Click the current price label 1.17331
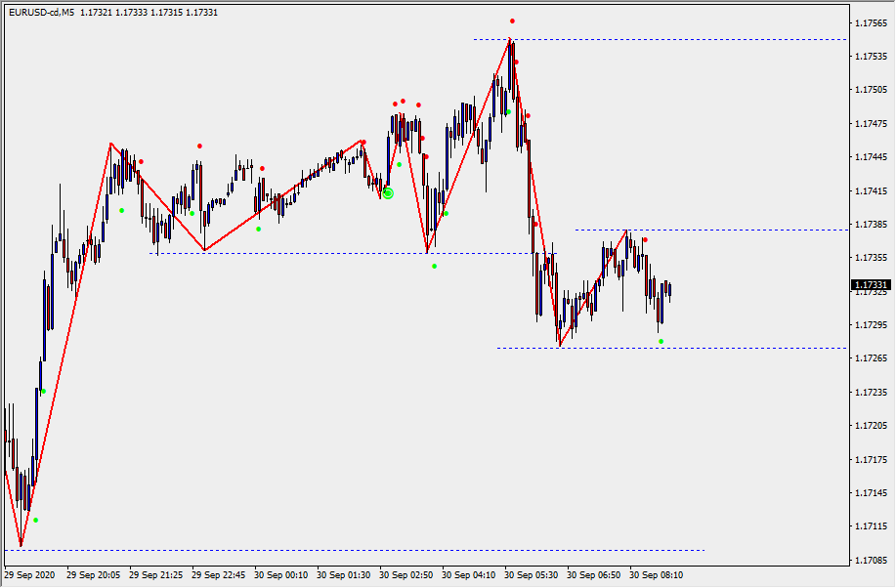This screenshot has height=588, width=896. 870,286
